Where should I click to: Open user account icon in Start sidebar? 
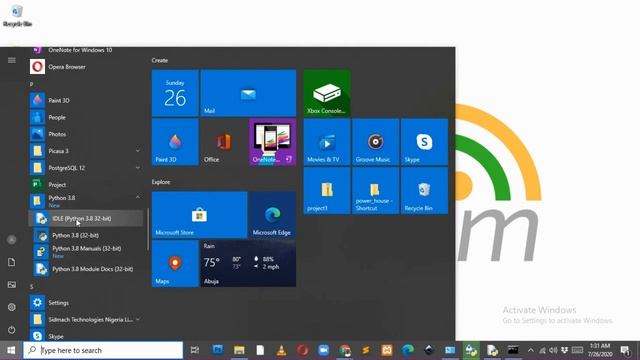11,240
